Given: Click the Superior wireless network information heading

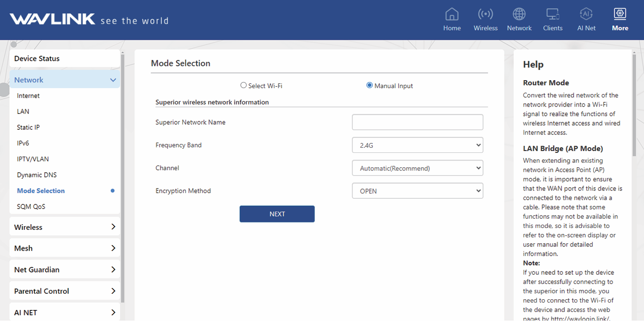Looking at the screenshot, I should point(212,102).
